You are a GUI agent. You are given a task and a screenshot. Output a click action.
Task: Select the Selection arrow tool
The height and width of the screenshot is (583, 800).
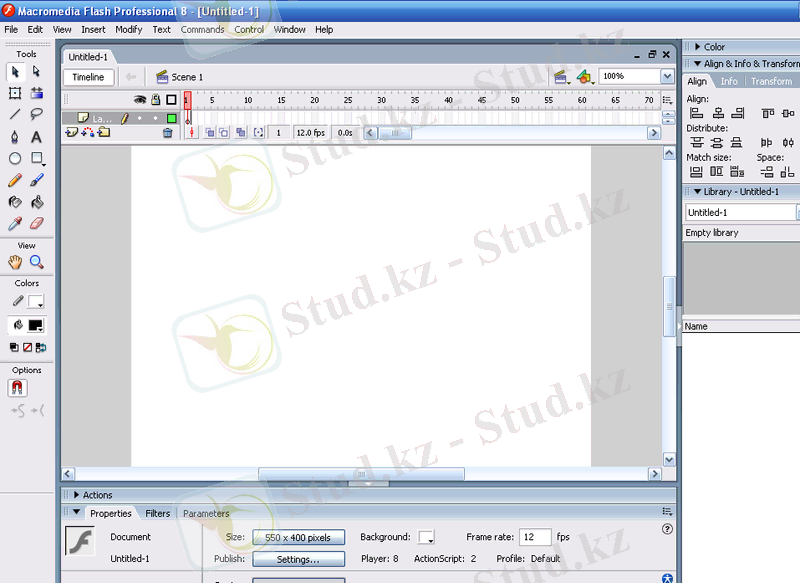click(x=15, y=72)
